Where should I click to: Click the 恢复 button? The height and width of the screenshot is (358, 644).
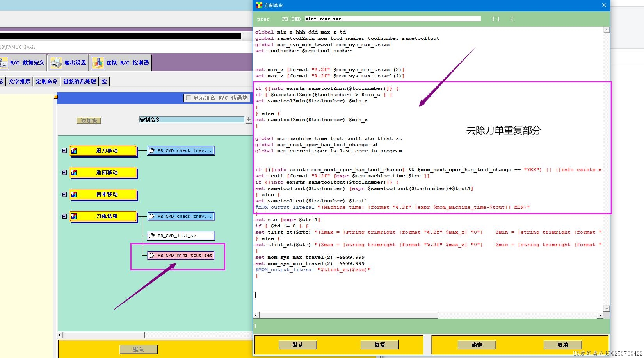(x=380, y=345)
